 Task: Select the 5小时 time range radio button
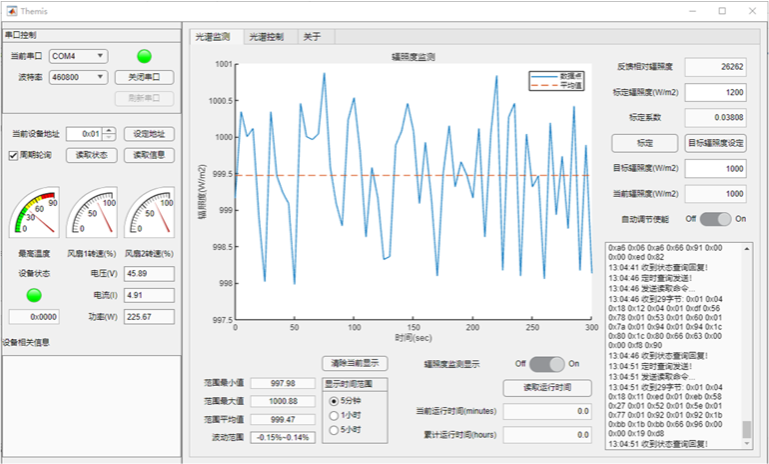point(334,430)
